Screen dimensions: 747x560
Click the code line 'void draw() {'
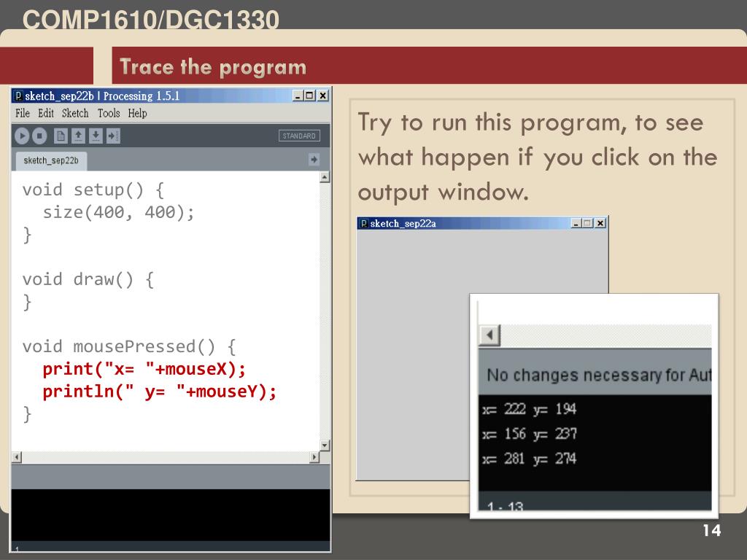[88, 279]
